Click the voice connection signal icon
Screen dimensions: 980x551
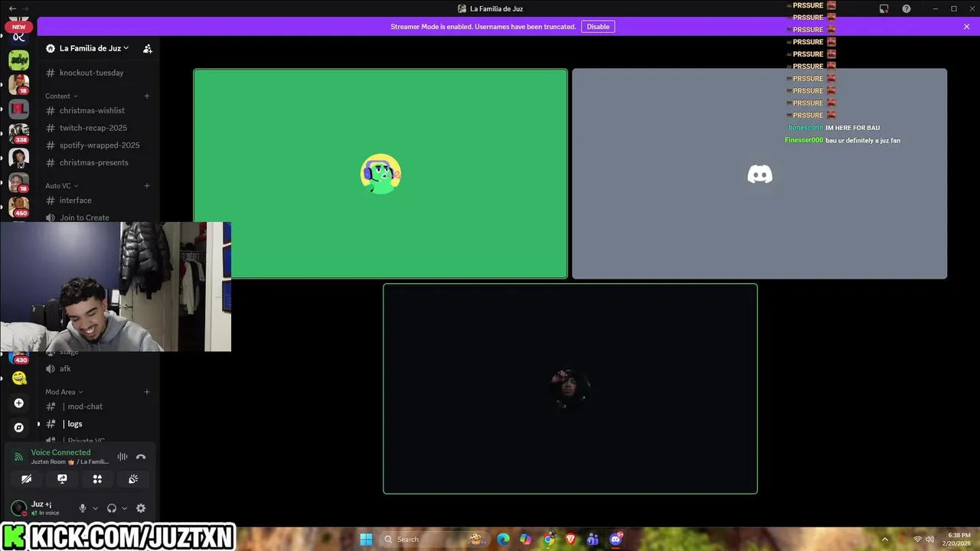pos(19,457)
